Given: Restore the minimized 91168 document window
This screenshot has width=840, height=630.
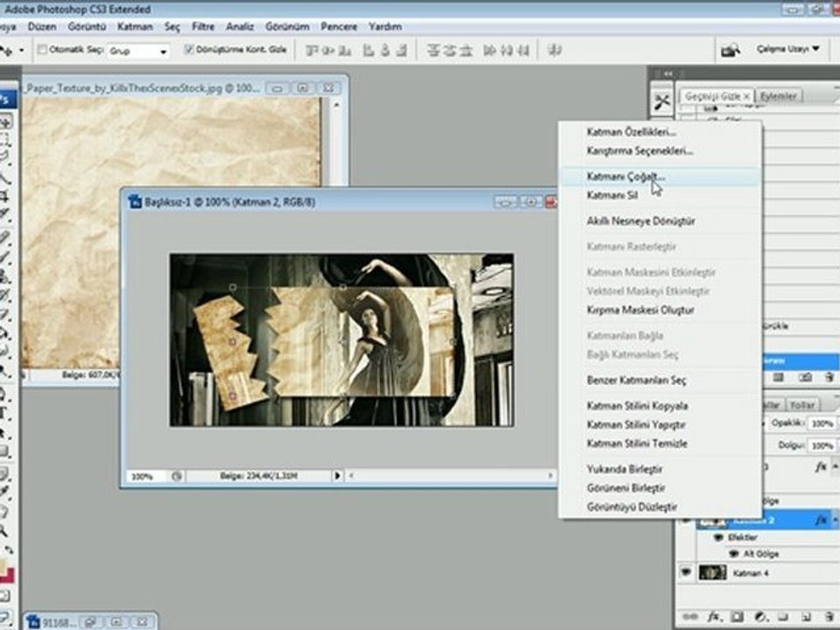Looking at the screenshot, I should [x=89, y=622].
